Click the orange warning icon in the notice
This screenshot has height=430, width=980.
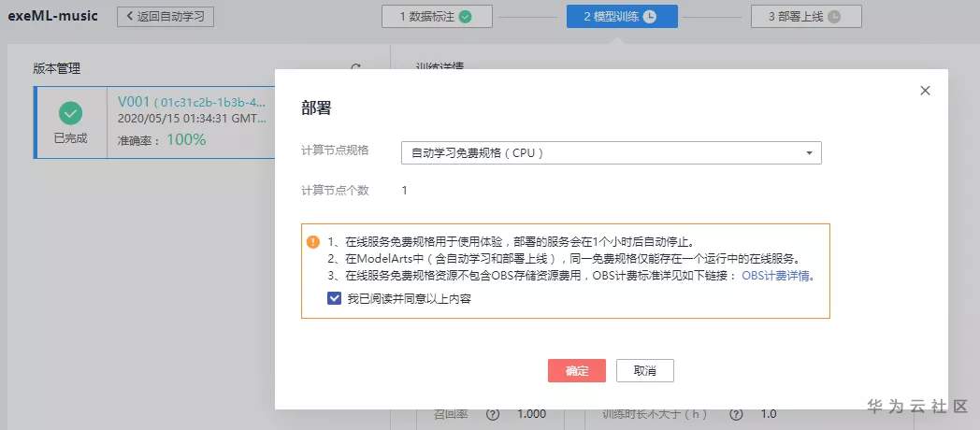(x=313, y=241)
